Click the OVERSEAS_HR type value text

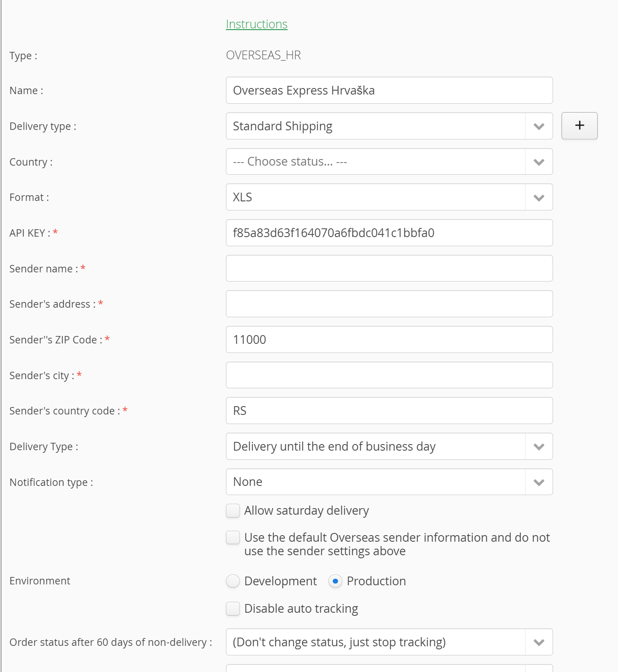(x=263, y=55)
